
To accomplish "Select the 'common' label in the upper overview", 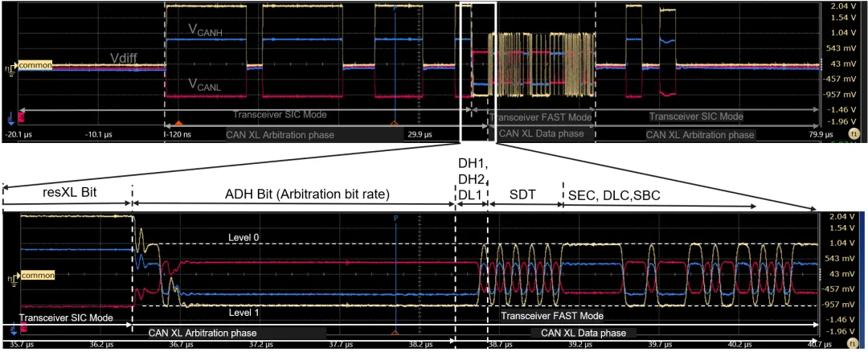I will point(35,65).
